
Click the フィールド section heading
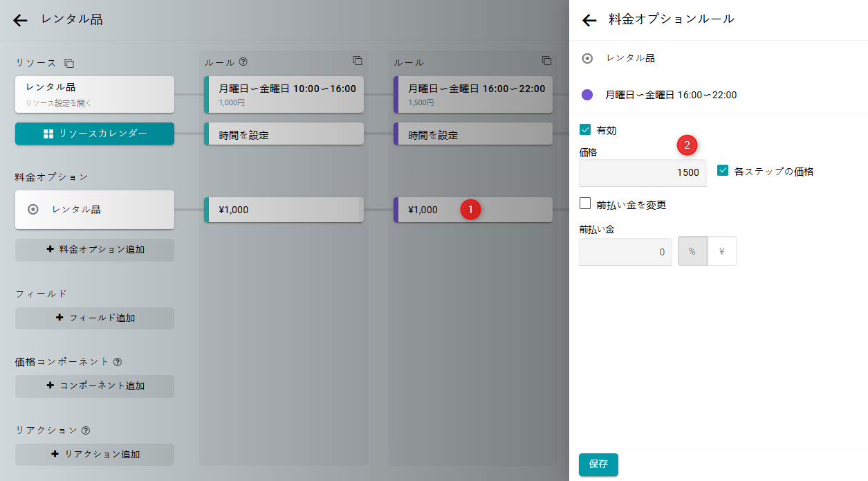click(41, 293)
